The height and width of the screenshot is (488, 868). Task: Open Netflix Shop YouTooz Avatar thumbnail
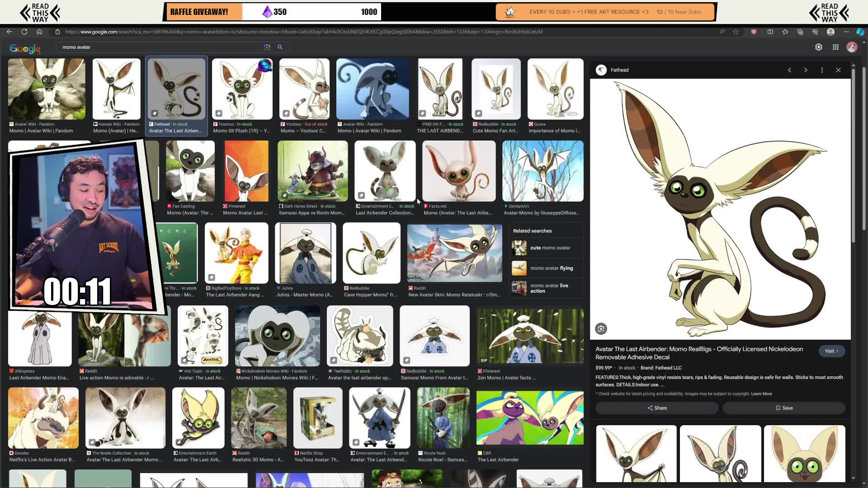pos(318,418)
